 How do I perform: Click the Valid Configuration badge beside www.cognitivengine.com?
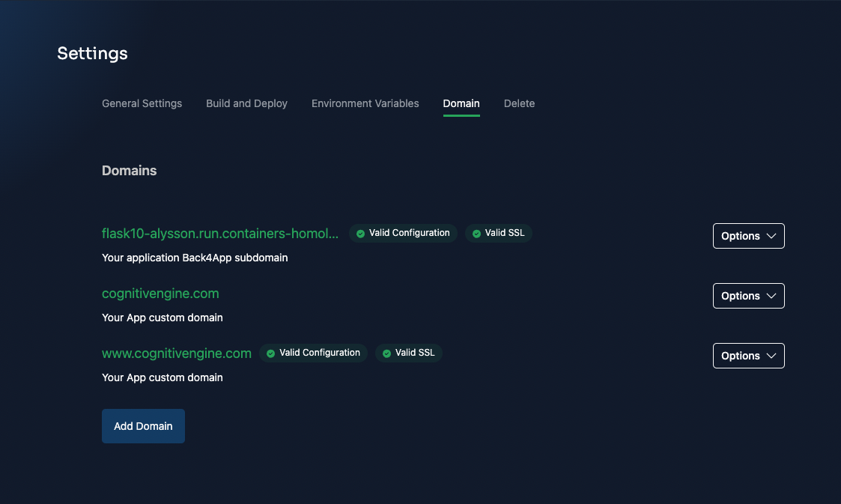[x=313, y=353]
